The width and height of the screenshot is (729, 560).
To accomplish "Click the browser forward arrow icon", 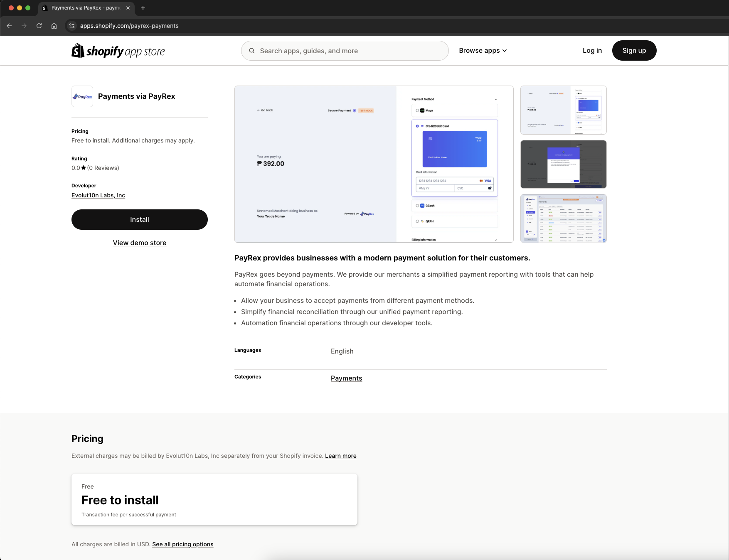I will point(24,26).
